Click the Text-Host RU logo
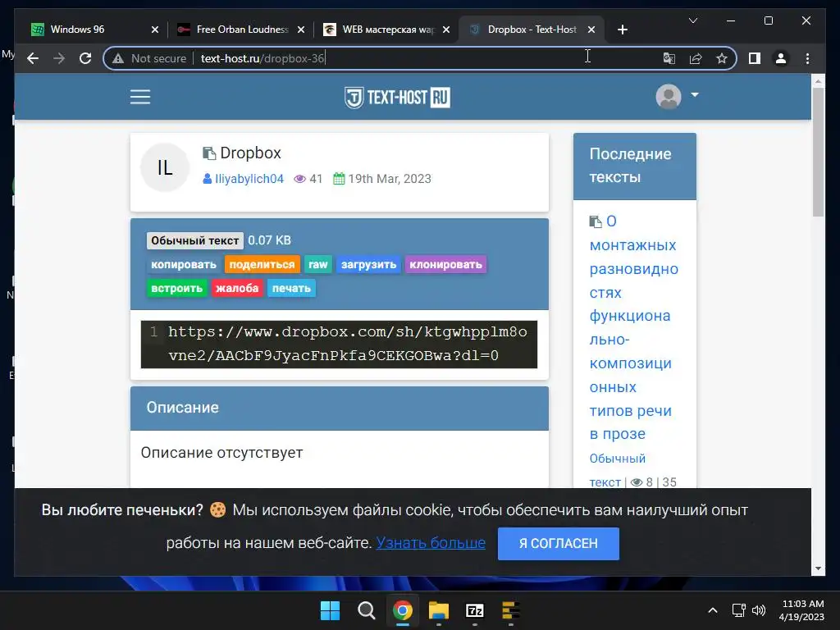Screen dimensions: 840x630 point(397,98)
